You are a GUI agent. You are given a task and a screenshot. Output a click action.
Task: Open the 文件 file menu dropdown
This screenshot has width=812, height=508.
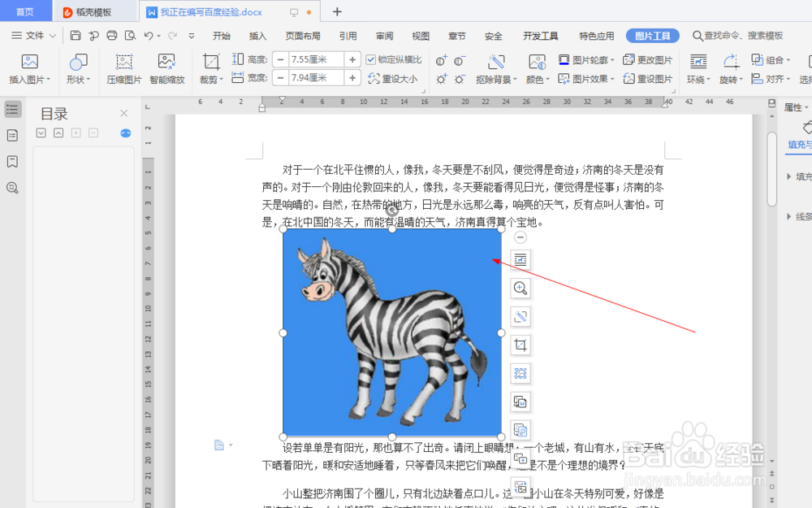[34, 35]
